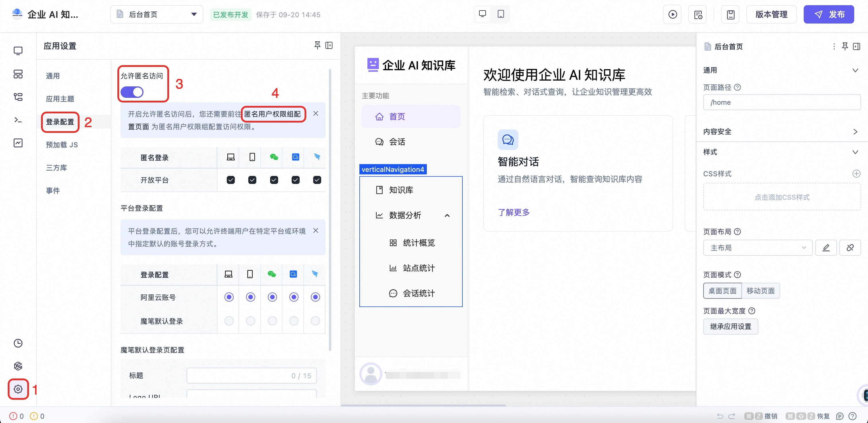Open the history clock icon in sidebar
Viewport: 868px width, 423px height.
pyautogui.click(x=18, y=343)
